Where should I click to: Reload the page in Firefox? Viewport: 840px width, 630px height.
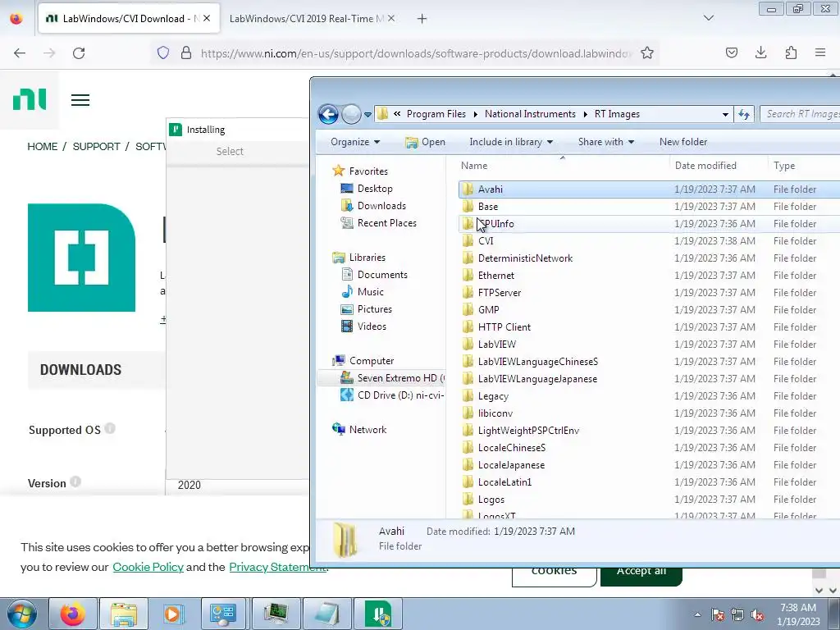coord(79,53)
